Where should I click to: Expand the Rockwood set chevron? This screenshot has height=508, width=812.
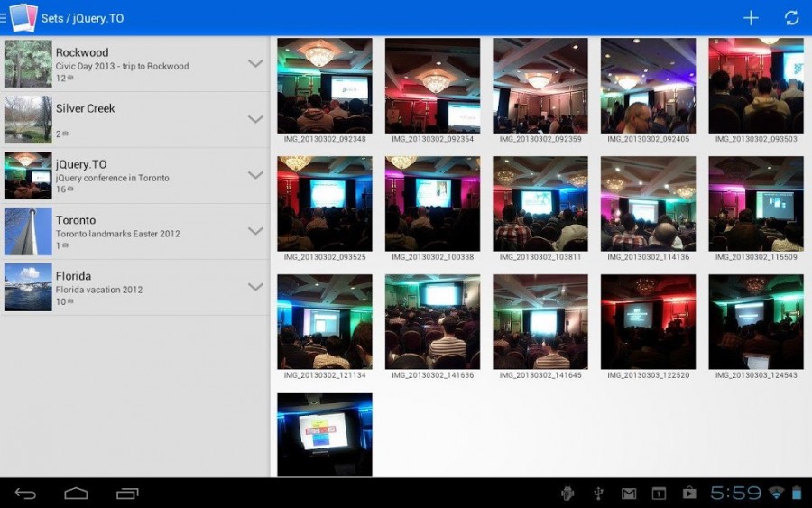[255, 63]
